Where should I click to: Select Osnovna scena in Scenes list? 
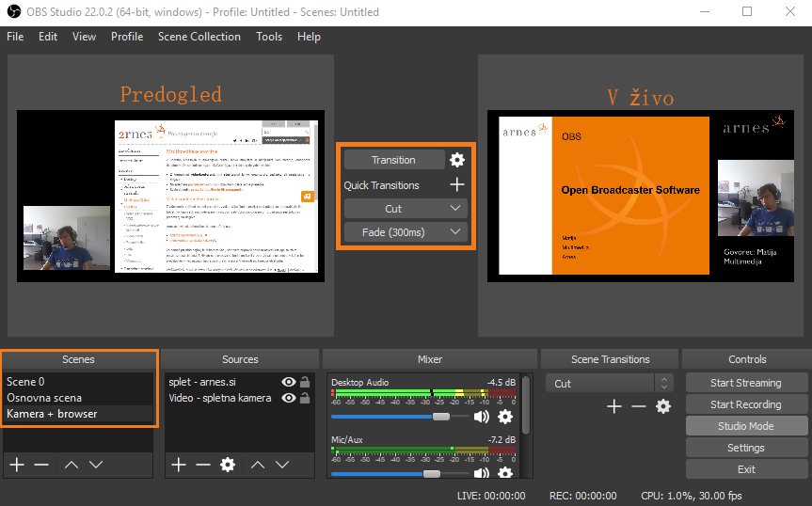tap(78, 398)
